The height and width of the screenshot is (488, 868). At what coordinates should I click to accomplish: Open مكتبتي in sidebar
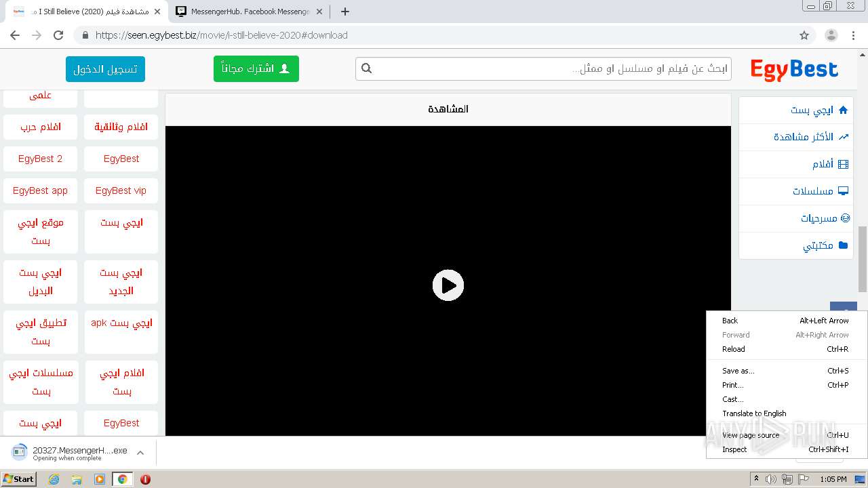click(x=795, y=245)
